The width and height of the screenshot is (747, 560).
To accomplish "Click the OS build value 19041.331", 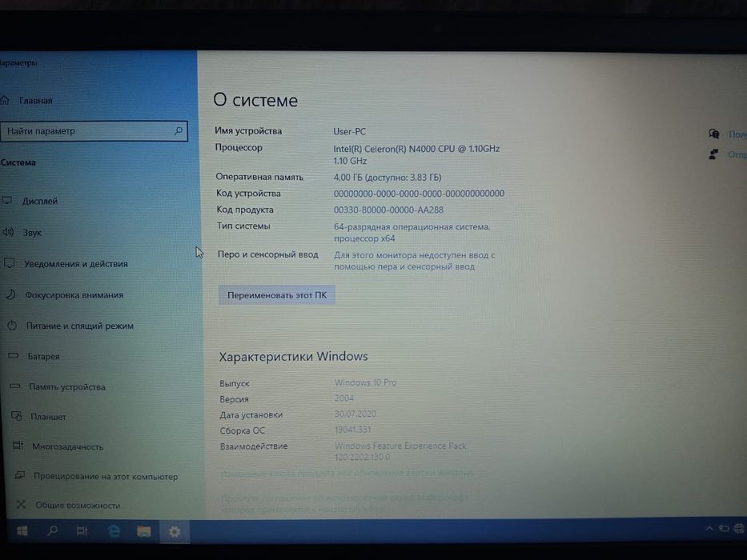I will click(352, 430).
